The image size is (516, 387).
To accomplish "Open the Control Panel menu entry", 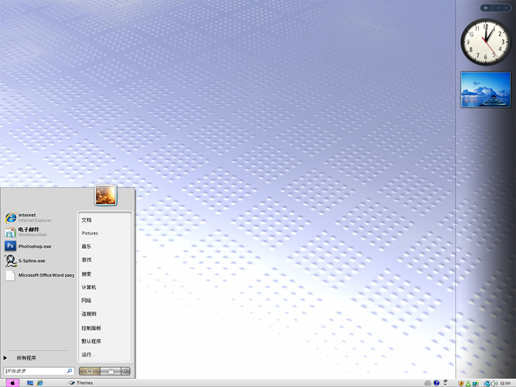I will (91, 328).
